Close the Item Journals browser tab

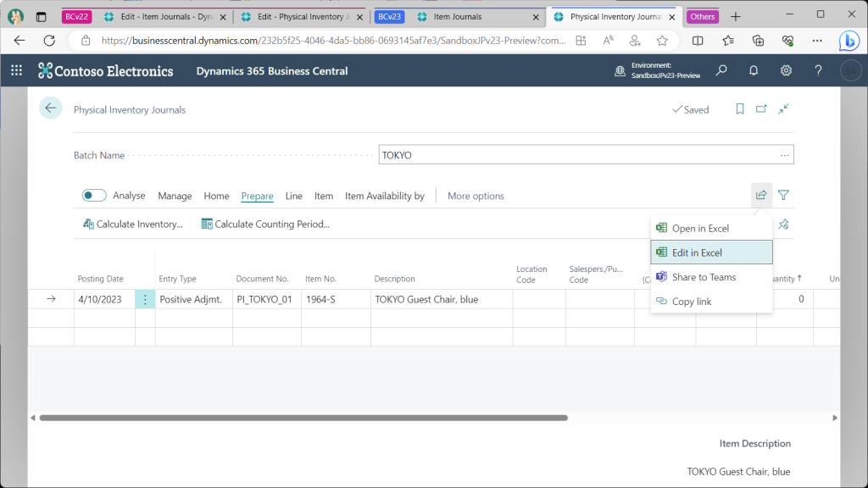click(536, 17)
